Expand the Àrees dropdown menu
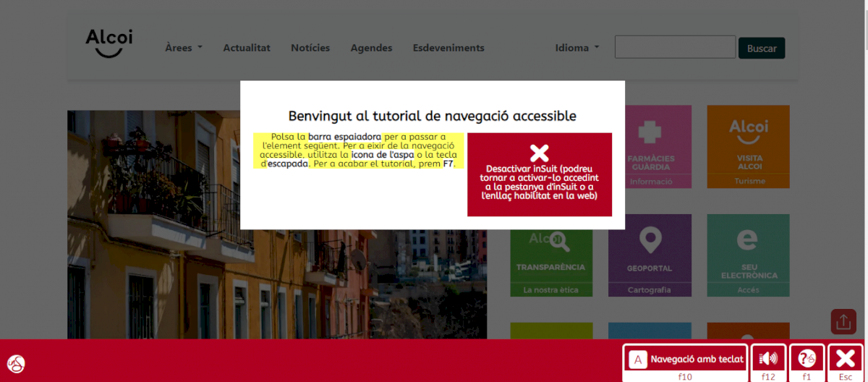Viewport: 868px width, 382px height. coord(183,48)
